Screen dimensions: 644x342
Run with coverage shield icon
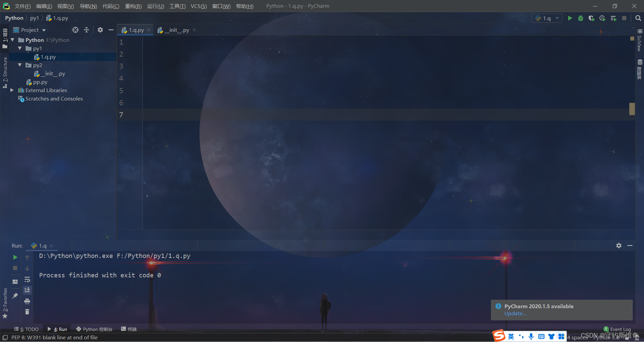click(591, 18)
